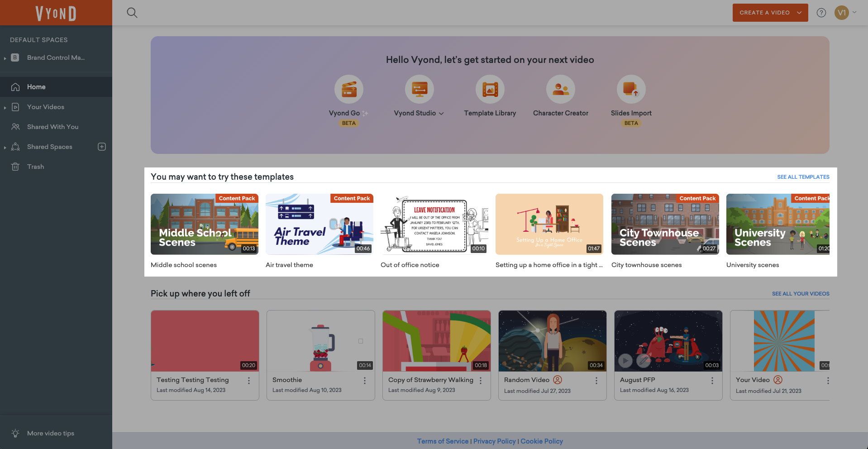The image size is (868, 449).
Task: Open University Scenes template thumbnail
Action: click(778, 224)
